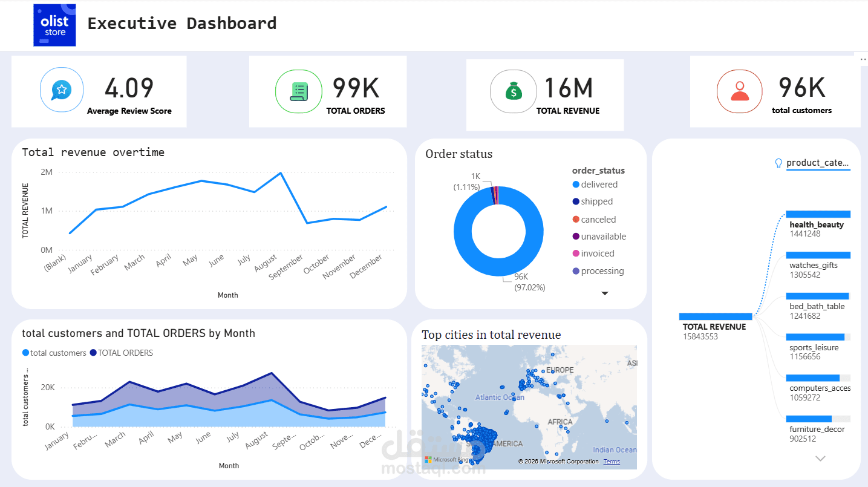Click the 96K (97.02%) donut label

tap(529, 282)
